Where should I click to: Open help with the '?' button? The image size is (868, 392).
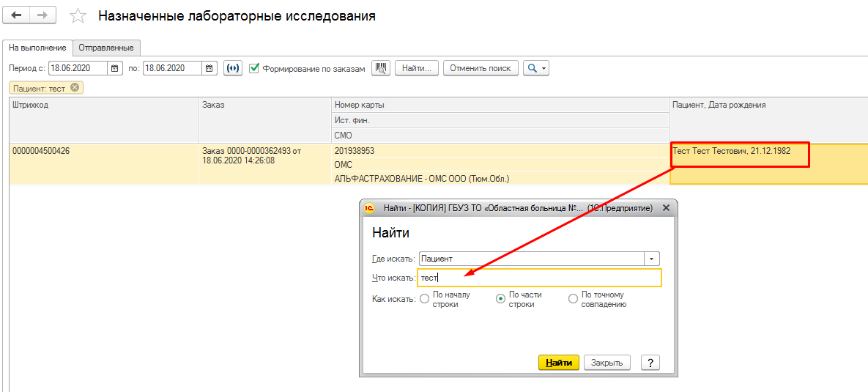650,363
